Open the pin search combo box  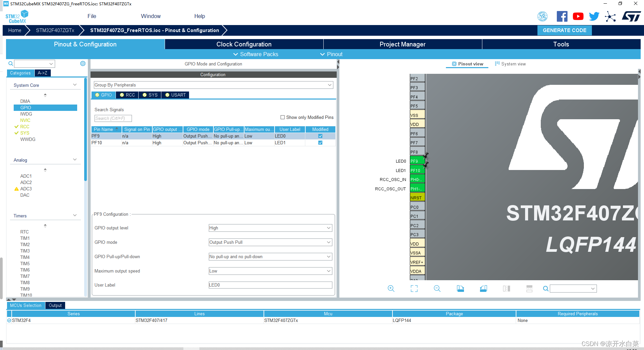[x=573, y=289]
